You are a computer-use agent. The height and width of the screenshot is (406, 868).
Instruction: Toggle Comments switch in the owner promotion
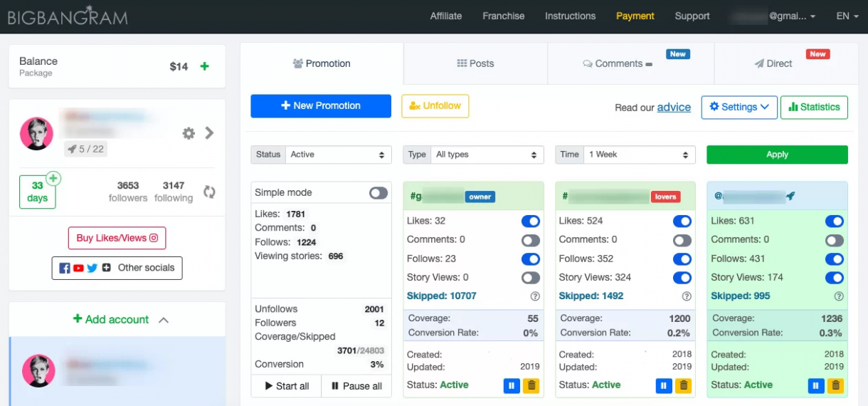coord(531,241)
